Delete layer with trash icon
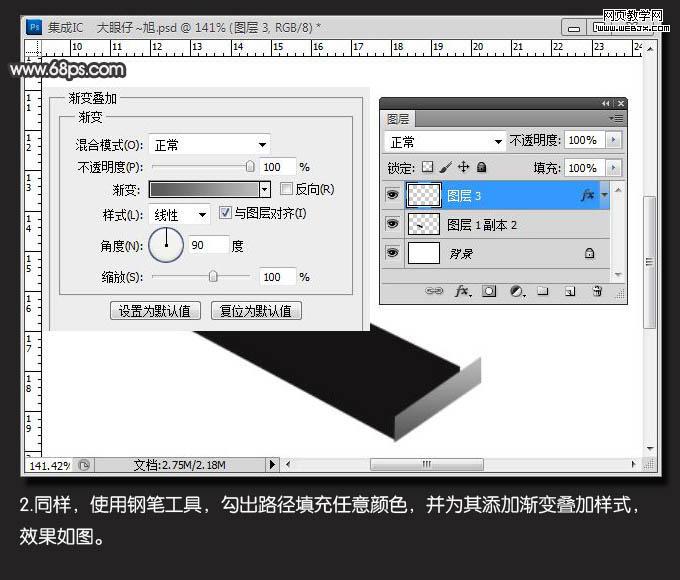 [x=597, y=291]
